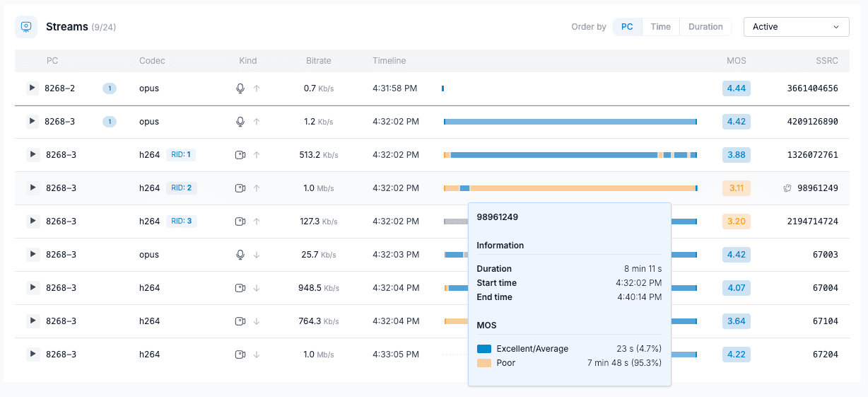Click upload arrow on the RID: 3 row
Screen dimensions: 868x397
pyautogui.click(x=257, y=221)
